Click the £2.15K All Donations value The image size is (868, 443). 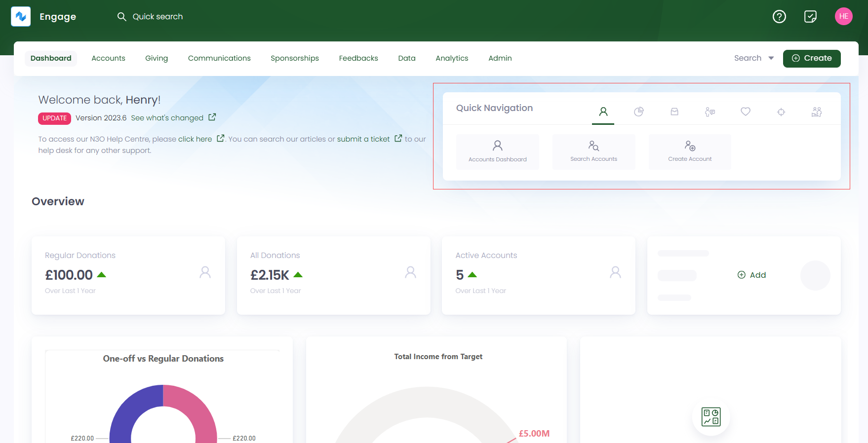(x=270, y=275)
